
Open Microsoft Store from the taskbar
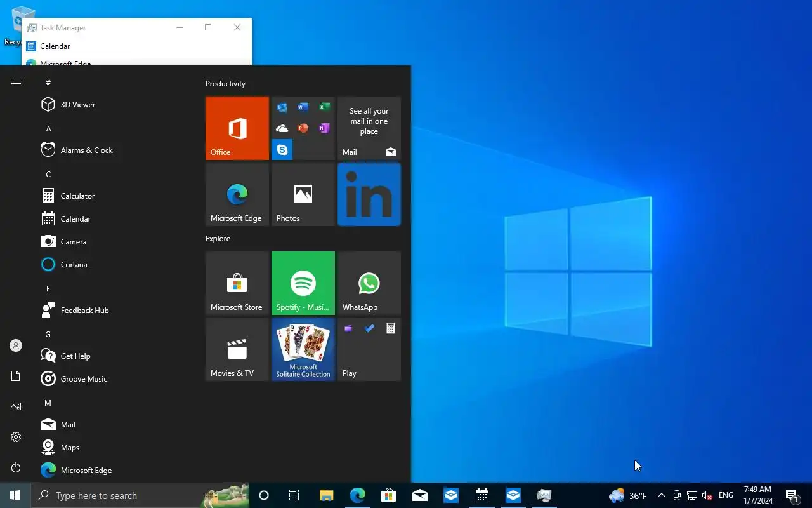click(388, 495)
